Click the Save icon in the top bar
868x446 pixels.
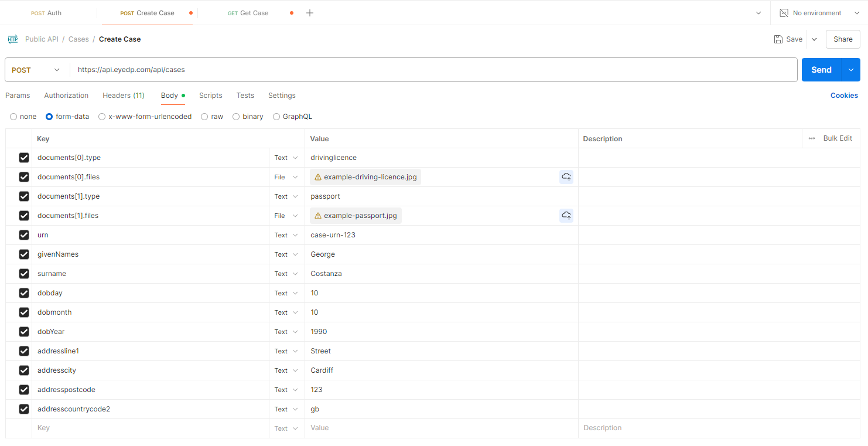780,39
